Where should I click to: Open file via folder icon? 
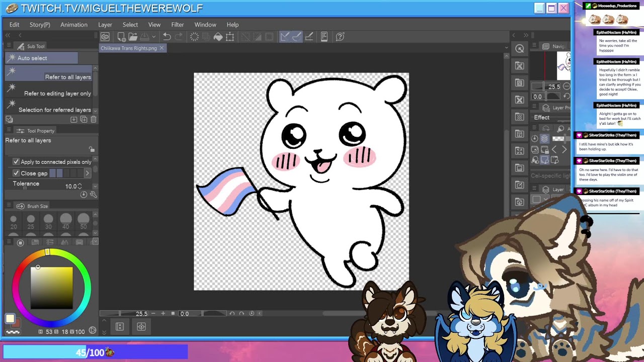pos(133,37)
